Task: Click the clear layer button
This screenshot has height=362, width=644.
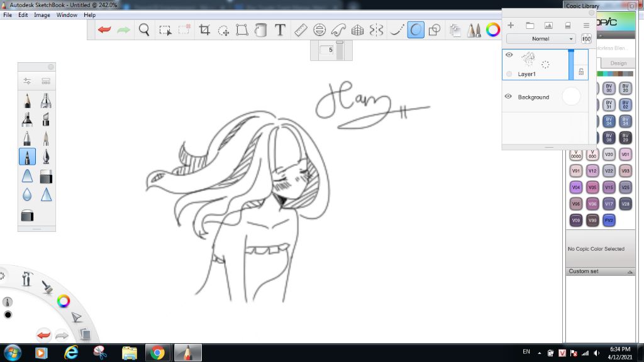Action: (568, 25)
